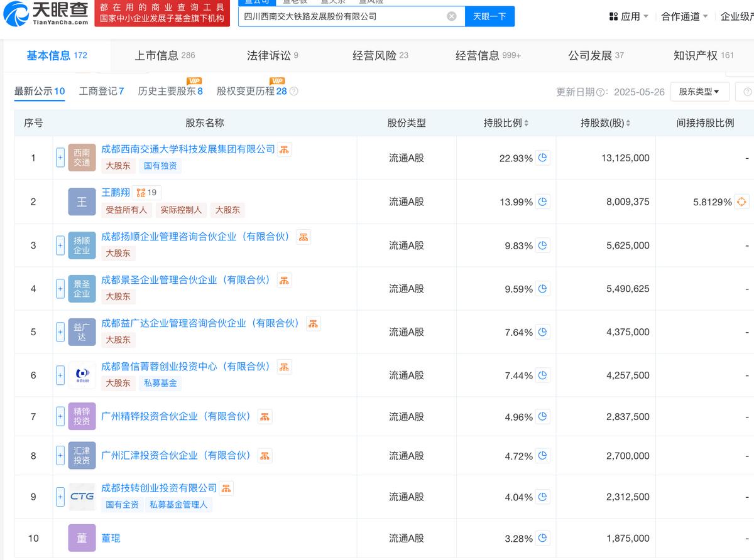
Task: Open shareholder link 董琨
Action: coord(111,538)
